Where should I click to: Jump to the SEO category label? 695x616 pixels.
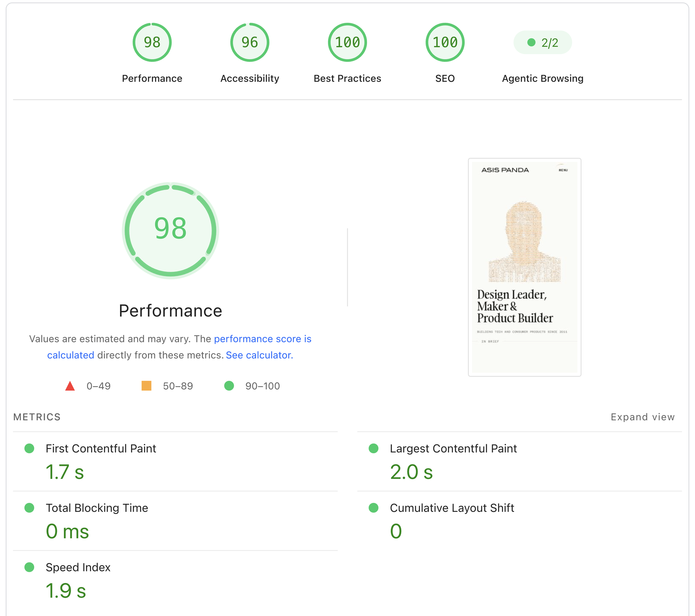(x=445, y=79)
